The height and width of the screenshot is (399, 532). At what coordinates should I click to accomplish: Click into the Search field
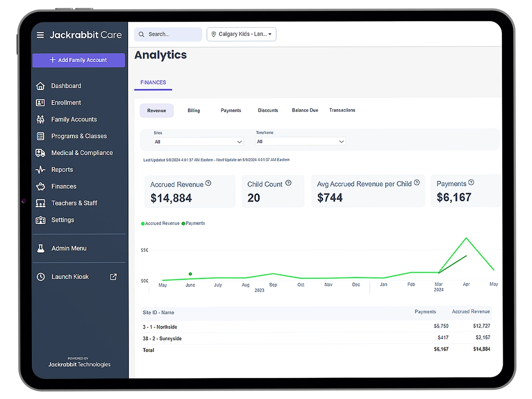point(168,34)
